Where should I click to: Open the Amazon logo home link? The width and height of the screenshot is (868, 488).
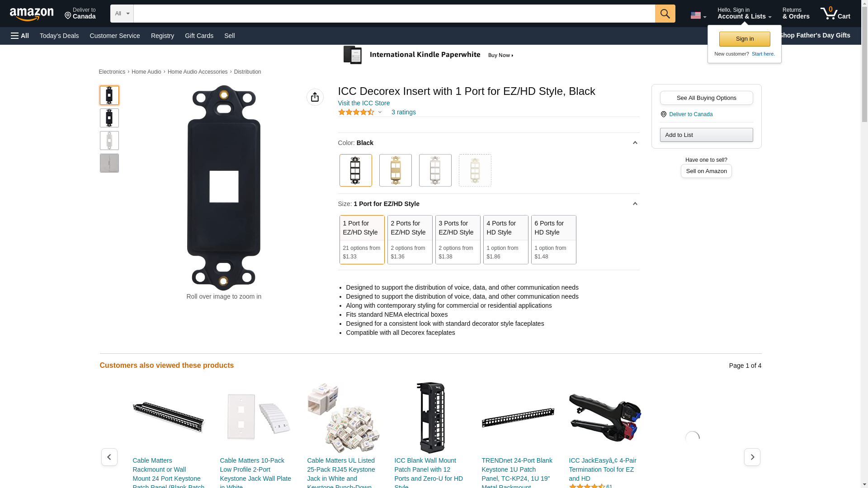coord(32,14)
